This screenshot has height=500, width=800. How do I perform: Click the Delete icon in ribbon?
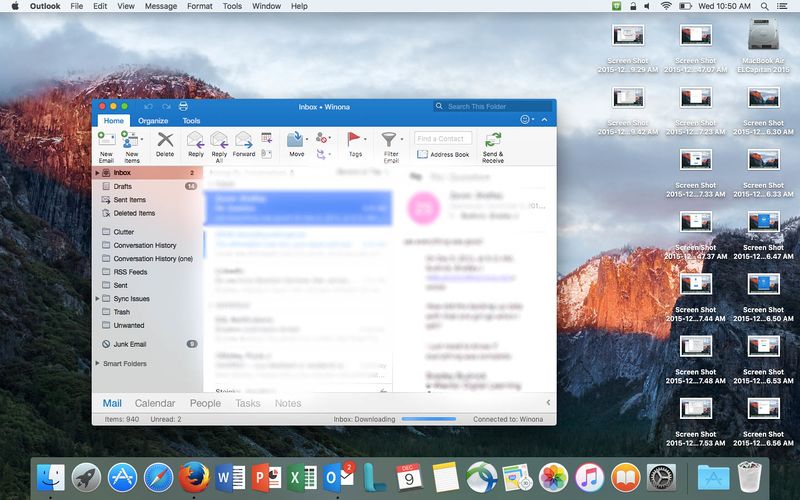pos(165,140)
